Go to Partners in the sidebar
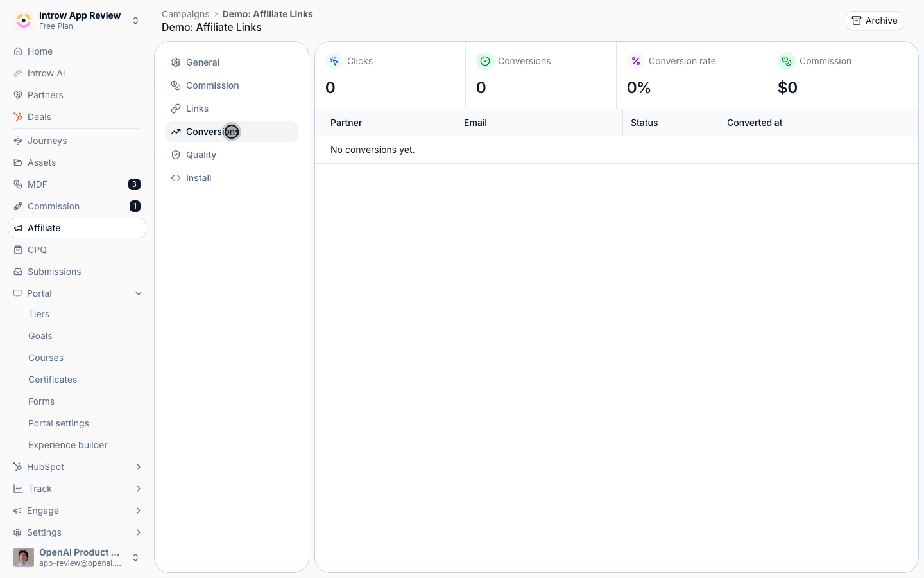The height and width of the screenshot is (578, 924). [77, 95]
